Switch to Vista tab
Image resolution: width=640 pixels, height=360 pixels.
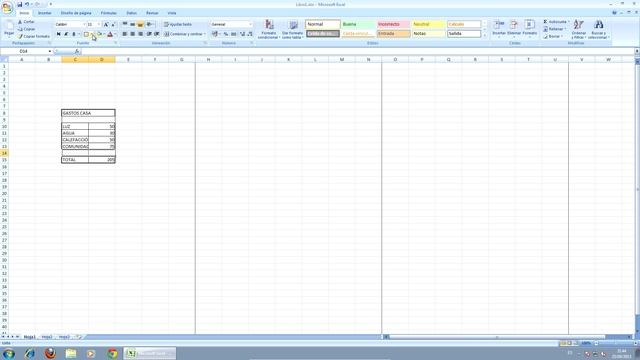(x=172, y=13)
